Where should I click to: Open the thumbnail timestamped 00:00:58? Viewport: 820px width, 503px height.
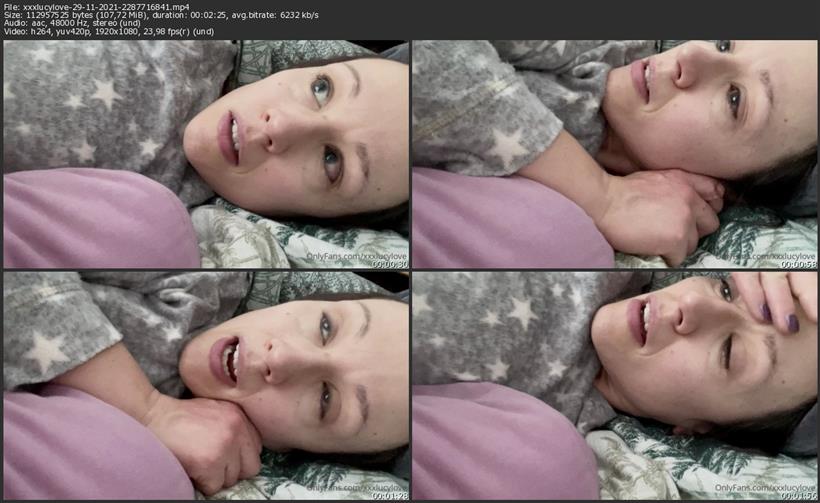[x=614, y=154]
